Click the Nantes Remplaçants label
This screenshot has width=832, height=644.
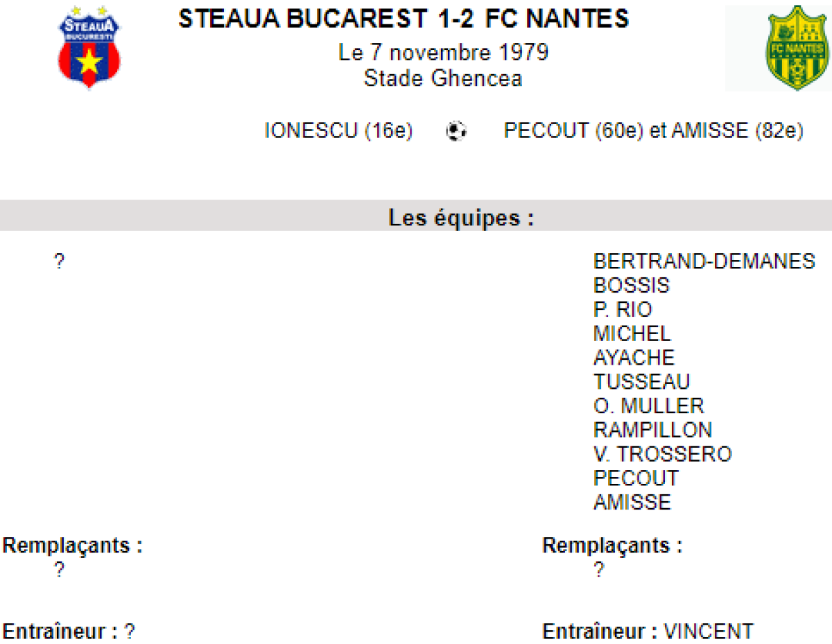[x=612, y=546]
